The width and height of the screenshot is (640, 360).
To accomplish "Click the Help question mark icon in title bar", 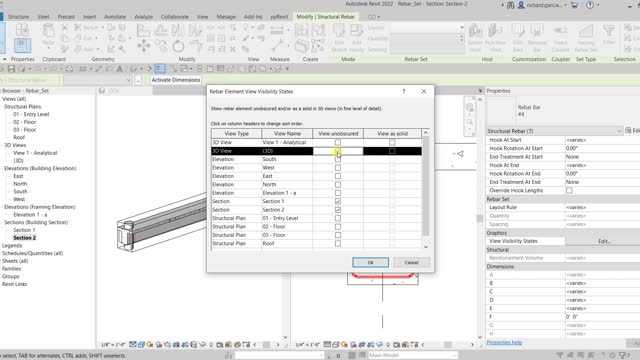I will pyautogui.click(x=590, y=5).
